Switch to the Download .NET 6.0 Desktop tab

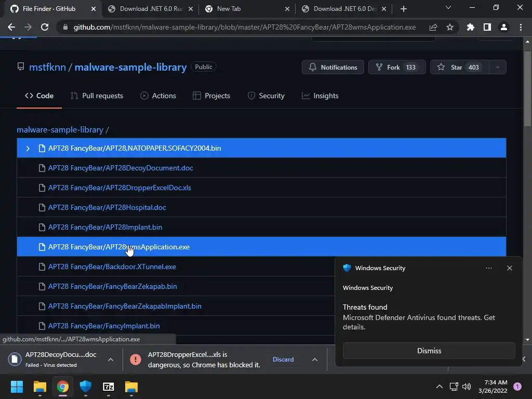(345, 9)
